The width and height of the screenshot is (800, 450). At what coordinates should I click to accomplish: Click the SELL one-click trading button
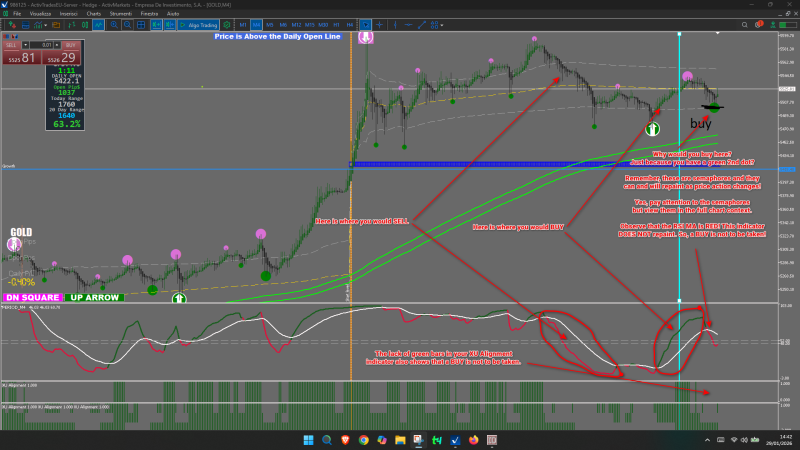pos(21,53)
